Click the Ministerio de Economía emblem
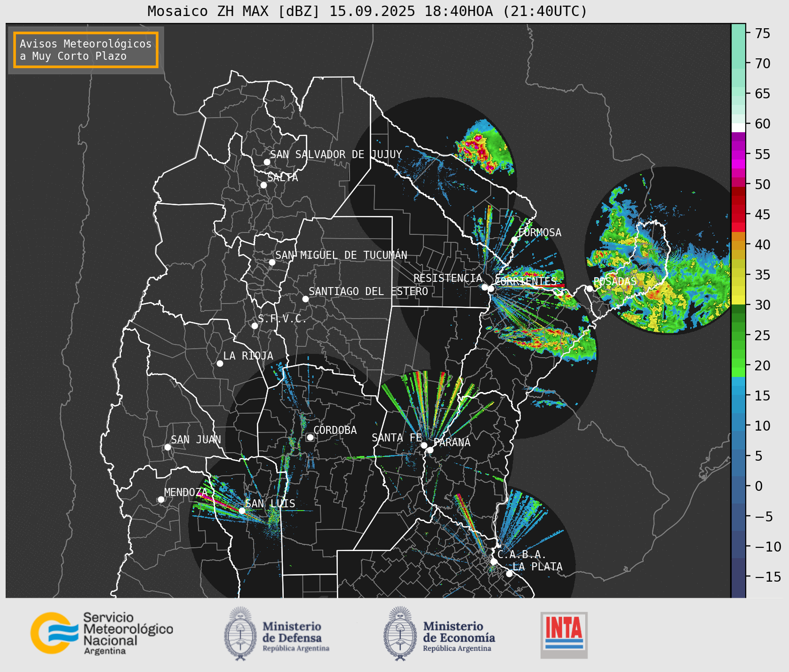The image size is (789, 672). pos(400,633)
